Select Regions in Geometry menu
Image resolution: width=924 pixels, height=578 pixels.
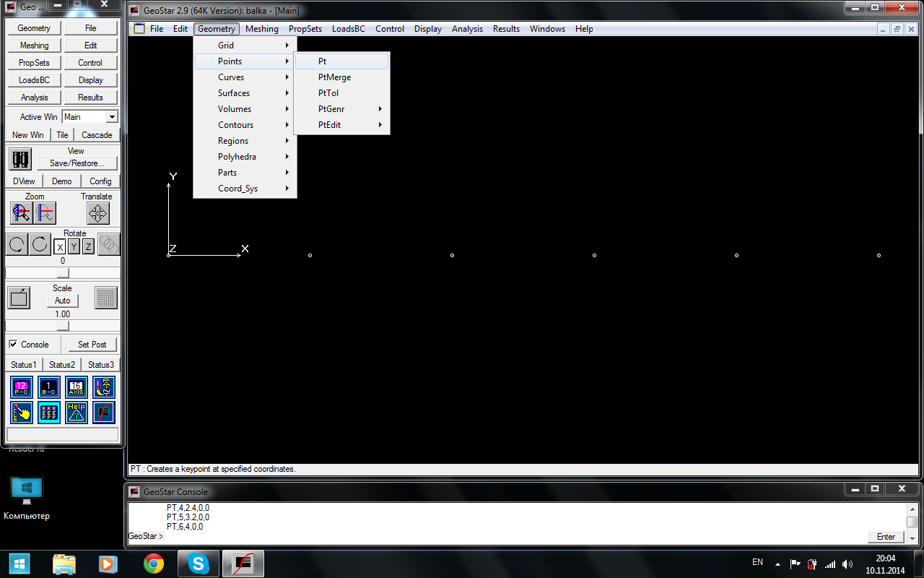tap(245, 141)
